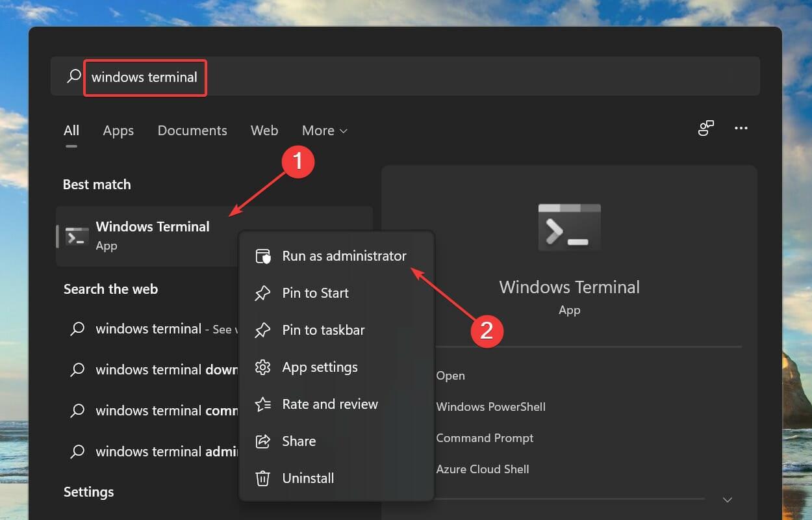Click the Pin to taskbar icon
This screenshot has width=812, height=520.
[263, 330]
